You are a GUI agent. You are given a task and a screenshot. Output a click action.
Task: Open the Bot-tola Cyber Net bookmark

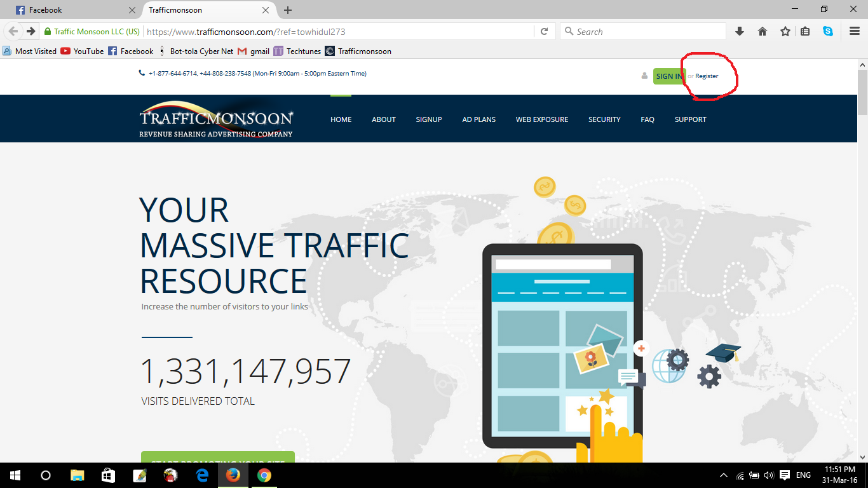click(x=195, y=51)
